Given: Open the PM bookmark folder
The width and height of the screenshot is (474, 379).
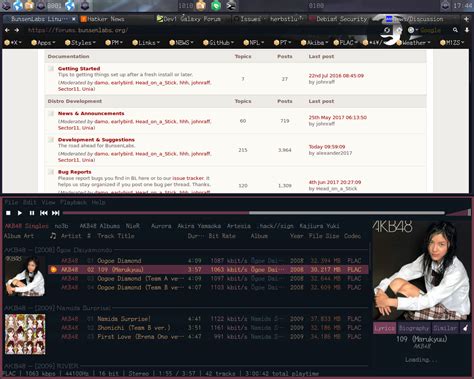Looking at the screenshot, I should pyautogui.click(x=114, y=43).
